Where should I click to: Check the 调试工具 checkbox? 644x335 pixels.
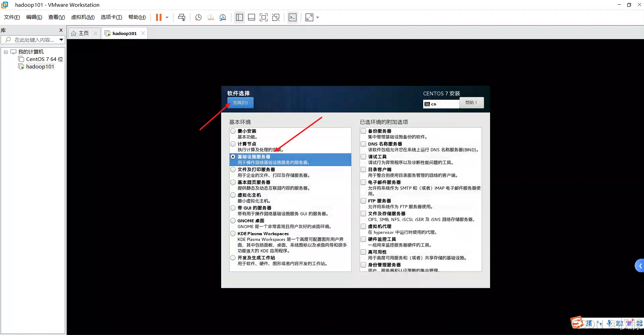tap(363, 157)
